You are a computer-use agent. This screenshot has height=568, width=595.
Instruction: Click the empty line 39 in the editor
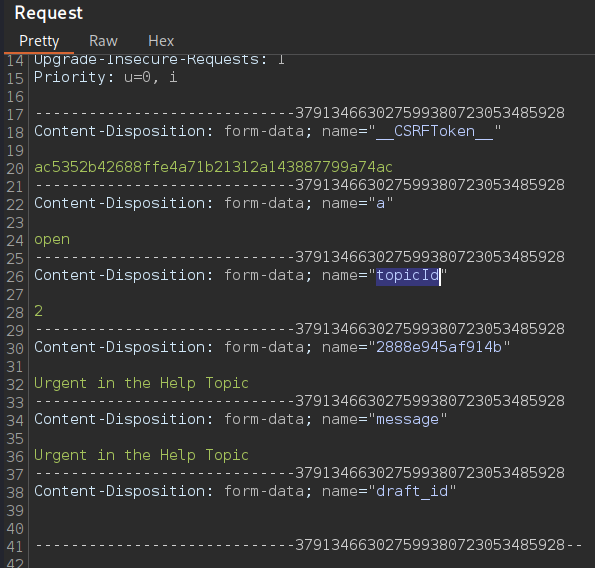click(x=304, y=511)
